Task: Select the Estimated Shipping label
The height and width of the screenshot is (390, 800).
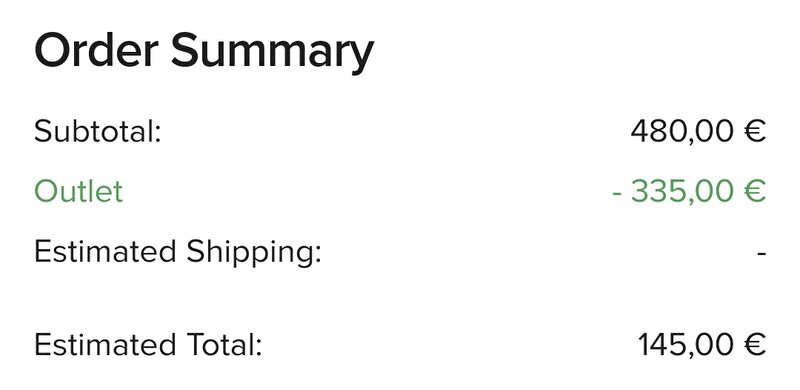Action: click(x=178, y=253)
